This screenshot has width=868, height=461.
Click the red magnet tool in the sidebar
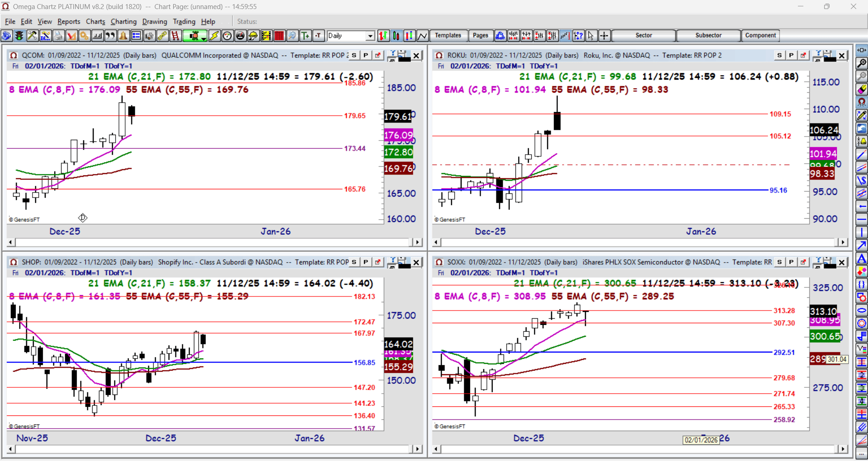(862, 103)
